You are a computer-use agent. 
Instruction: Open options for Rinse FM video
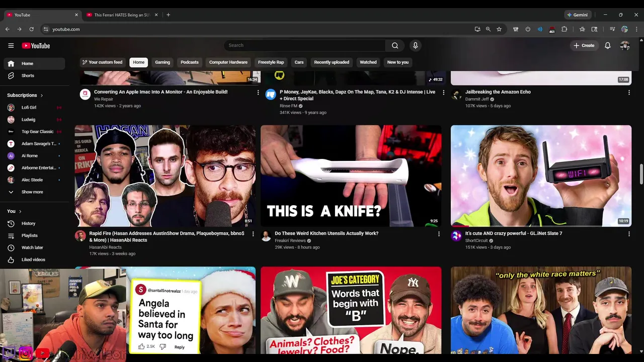pos(443,93)
